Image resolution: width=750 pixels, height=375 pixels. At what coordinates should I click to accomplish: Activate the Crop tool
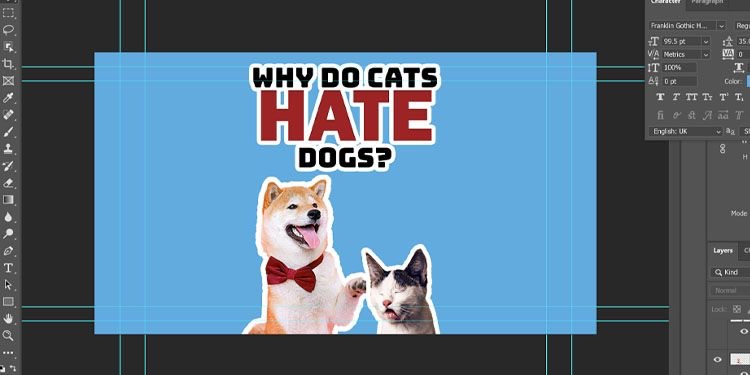point(8,64)
